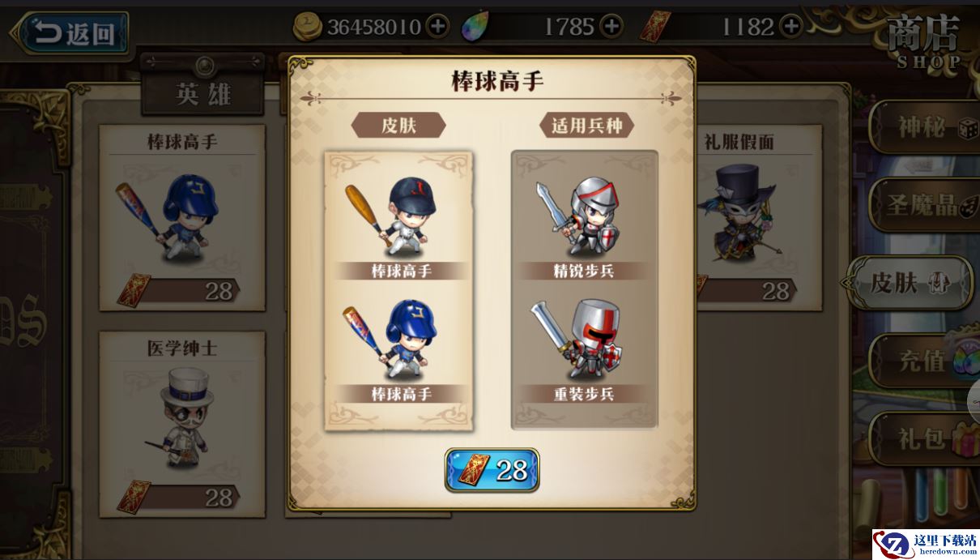
Task: Go back with the 返回 button
Action: 73,34
